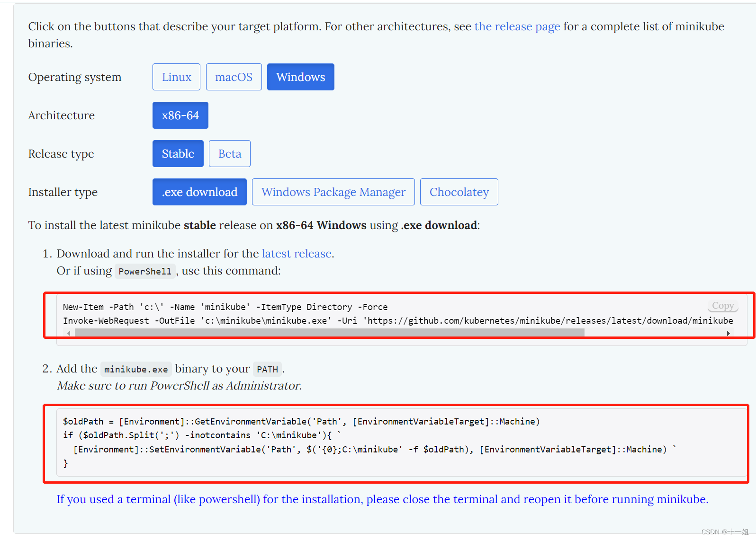Click the horizontal scrollbar thumb of the code block

(x=330, y=333)
